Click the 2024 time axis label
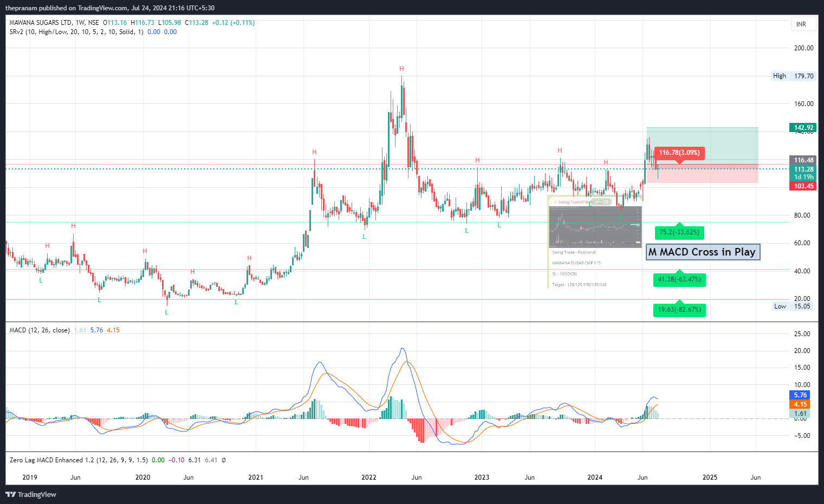Image resolution: width=824 pixels, height=504 pixels. 595,477
